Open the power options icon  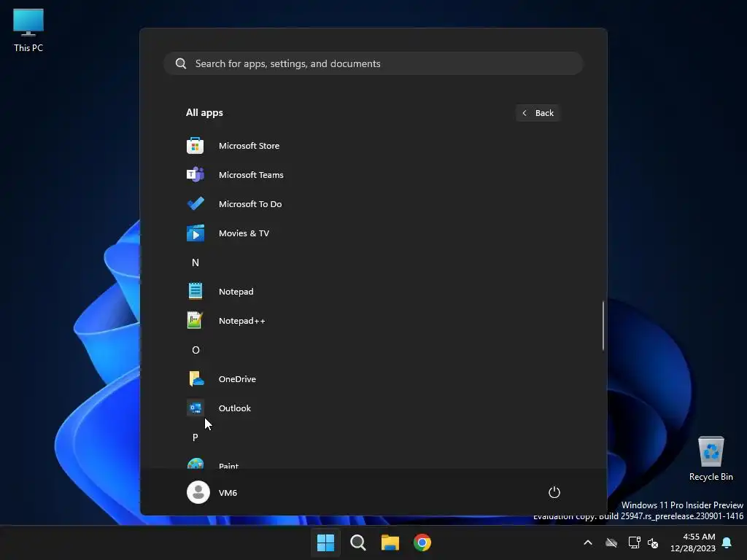coord(554,492)
